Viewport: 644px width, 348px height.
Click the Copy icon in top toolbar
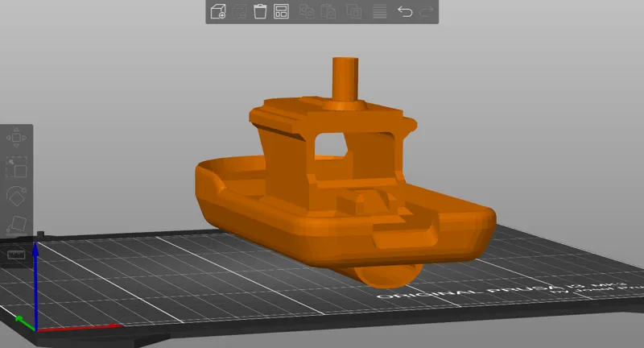[x=307, y=11]
